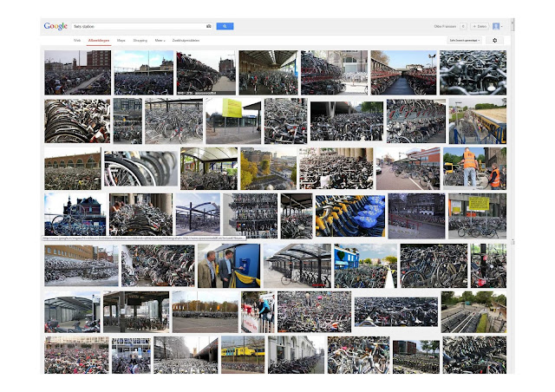555x392 pixels.
Task: Switch to the Maps tab
Action: [x=121, y=41]
